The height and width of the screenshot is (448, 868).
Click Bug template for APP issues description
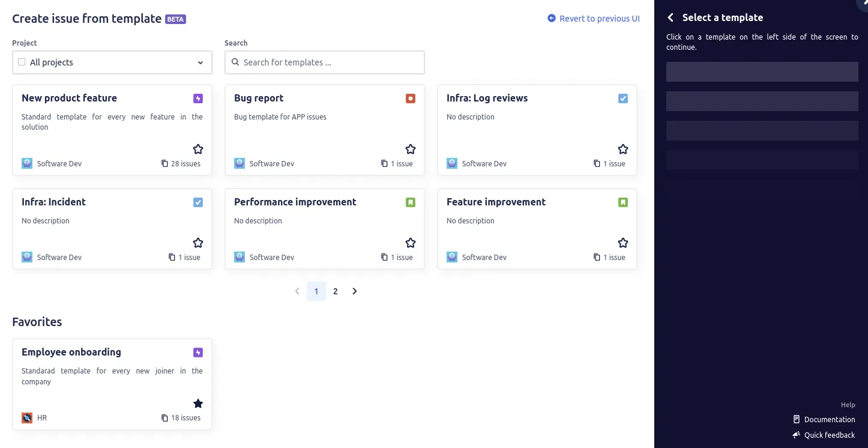coord(280,117)
